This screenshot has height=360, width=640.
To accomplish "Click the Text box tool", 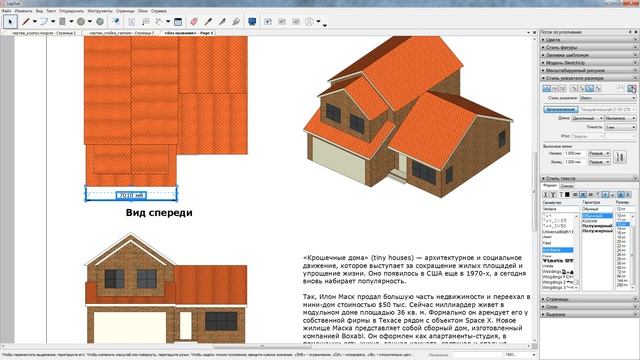I will coord(131,22).
